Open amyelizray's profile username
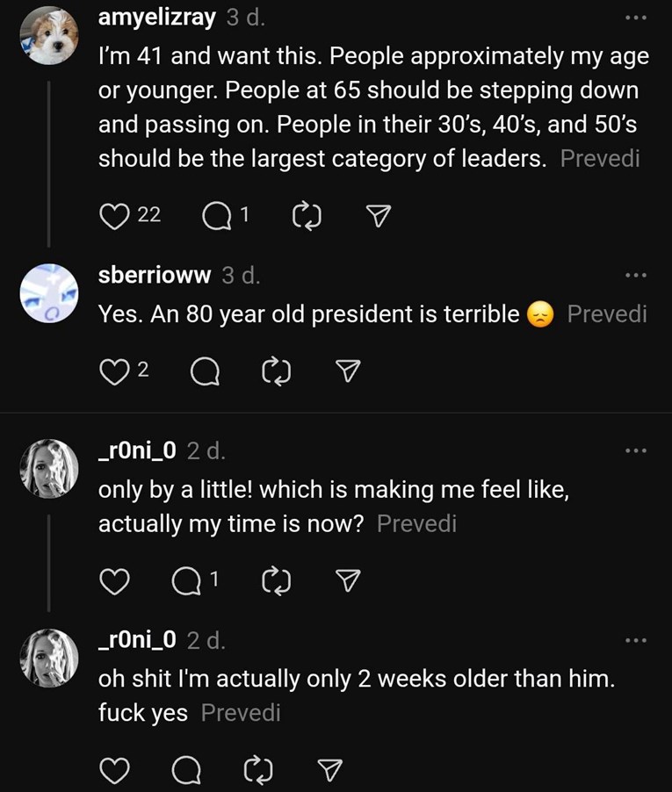The width and height of the screenshot is (672, 792). (x=155, y=18)
